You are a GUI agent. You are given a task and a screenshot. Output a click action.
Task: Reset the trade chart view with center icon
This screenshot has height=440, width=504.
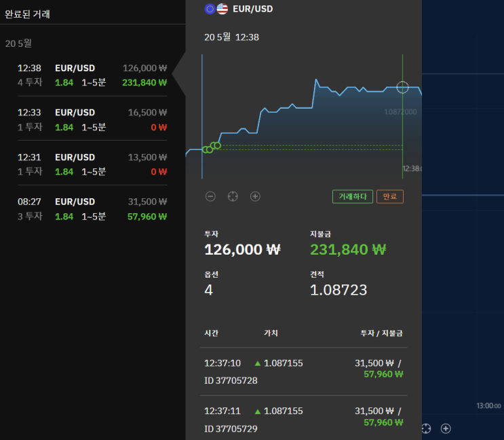tap(233, 196)
